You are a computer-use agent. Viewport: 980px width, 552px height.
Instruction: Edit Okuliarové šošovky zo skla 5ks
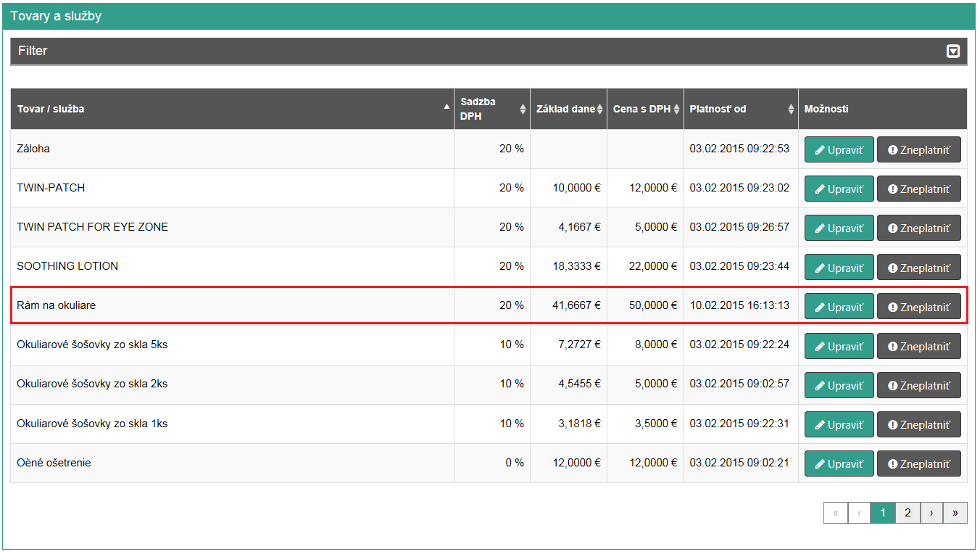tap(839, 346)
